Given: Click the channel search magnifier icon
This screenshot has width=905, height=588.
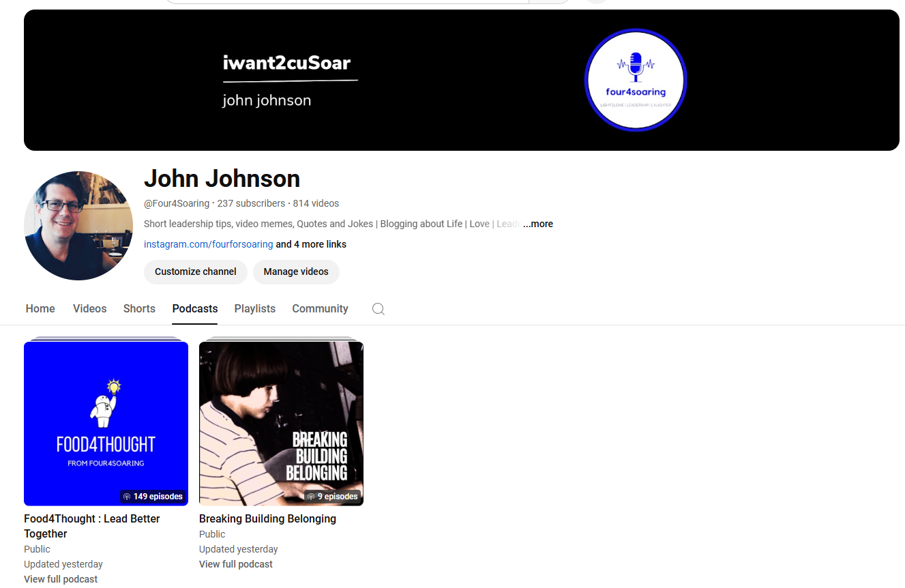Looking at the screenshot, I should (379, 309).
